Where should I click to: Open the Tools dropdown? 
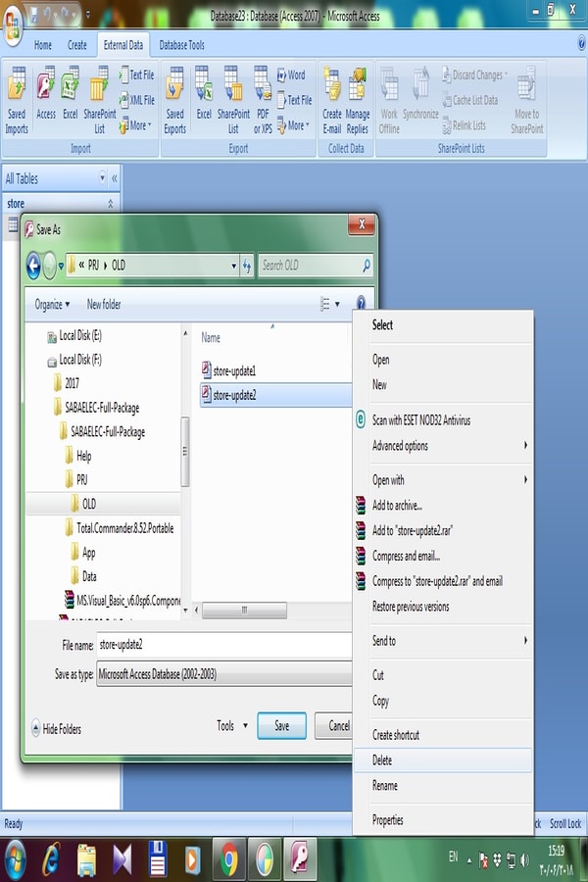(232, 725)
